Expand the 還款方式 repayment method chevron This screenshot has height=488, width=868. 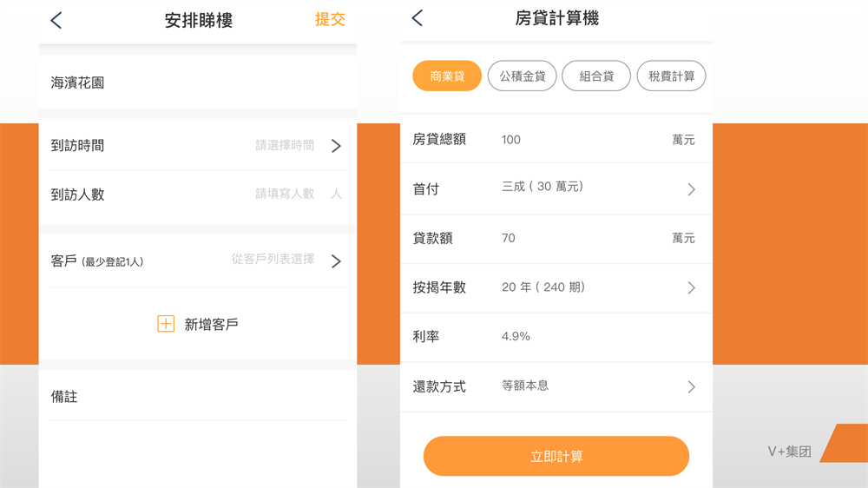click(x=691, y=386)
